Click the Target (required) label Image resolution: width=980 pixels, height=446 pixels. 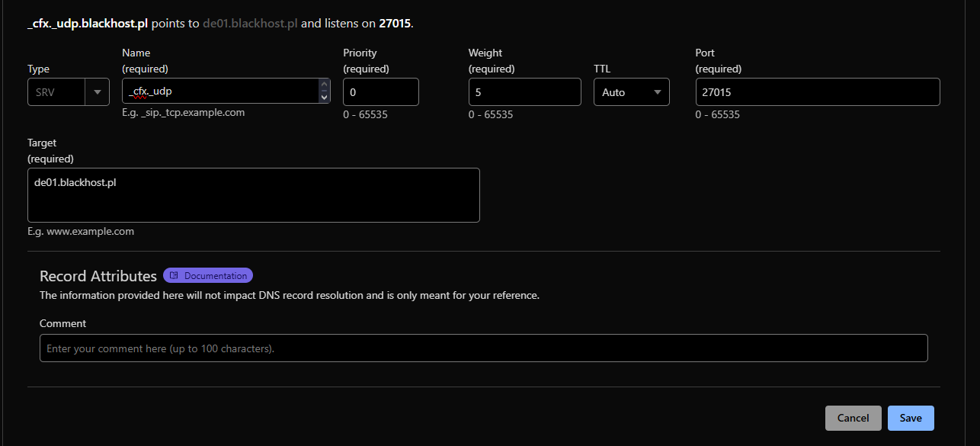click(x=50, y=151)
